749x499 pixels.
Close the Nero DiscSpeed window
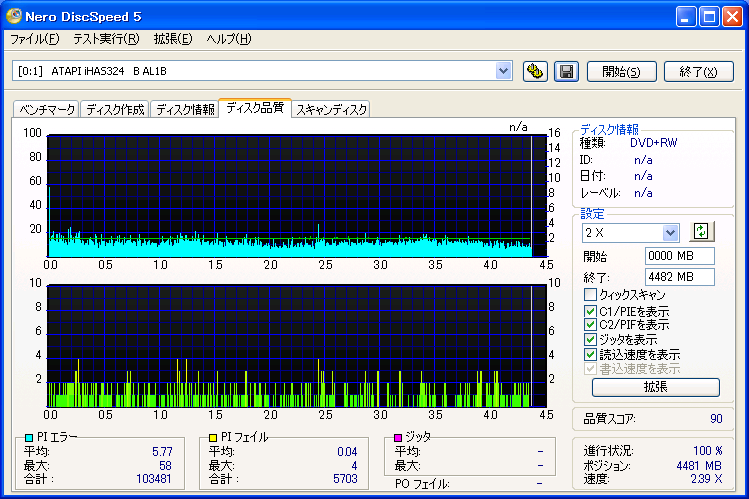click(732, 17)
